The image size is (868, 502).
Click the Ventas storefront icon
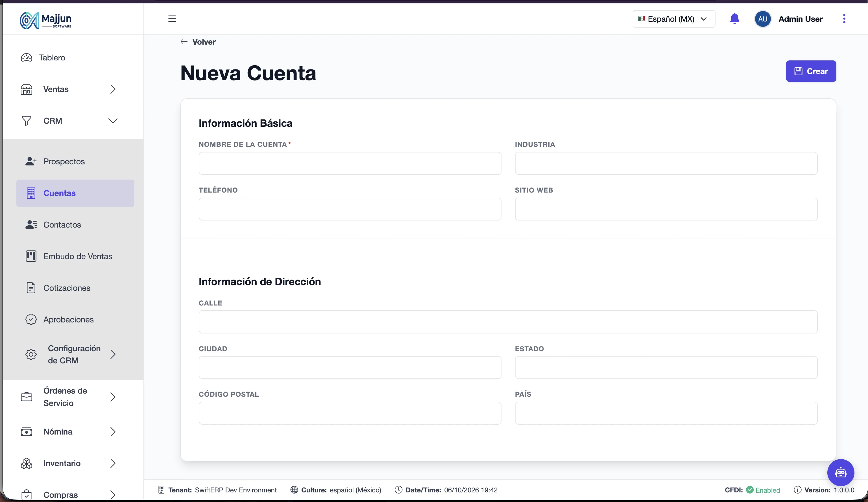[27, 89]
